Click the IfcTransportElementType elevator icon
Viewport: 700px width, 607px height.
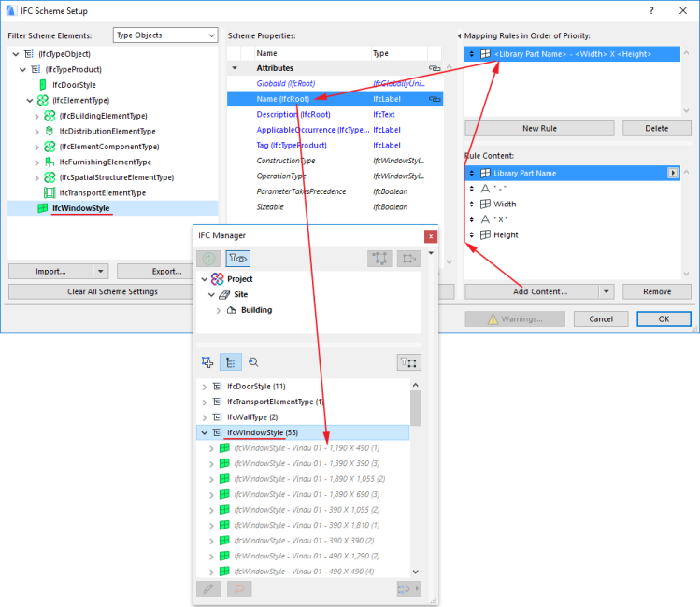coord(50,192)
